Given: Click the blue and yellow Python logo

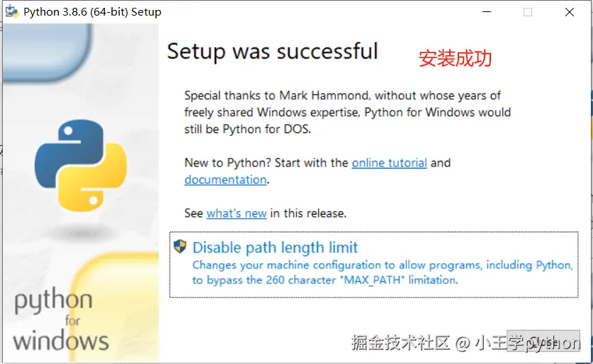Looking at the screenshot, I should (x=81, y=166).
